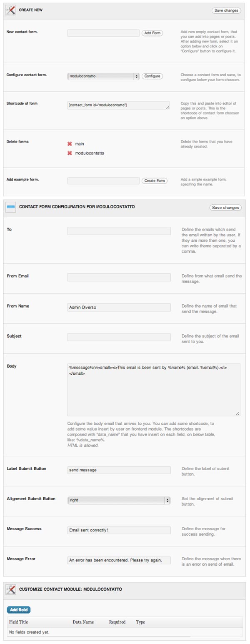Click the To email input field
The width and height of the screenshot is (250, 644).
(x=119, y=231)
